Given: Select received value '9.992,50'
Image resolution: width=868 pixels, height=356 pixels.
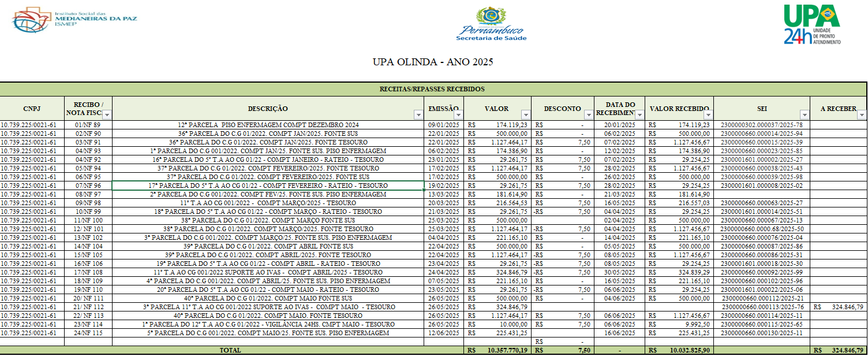Looking at the screenshot, I should (x=679, y=324).
